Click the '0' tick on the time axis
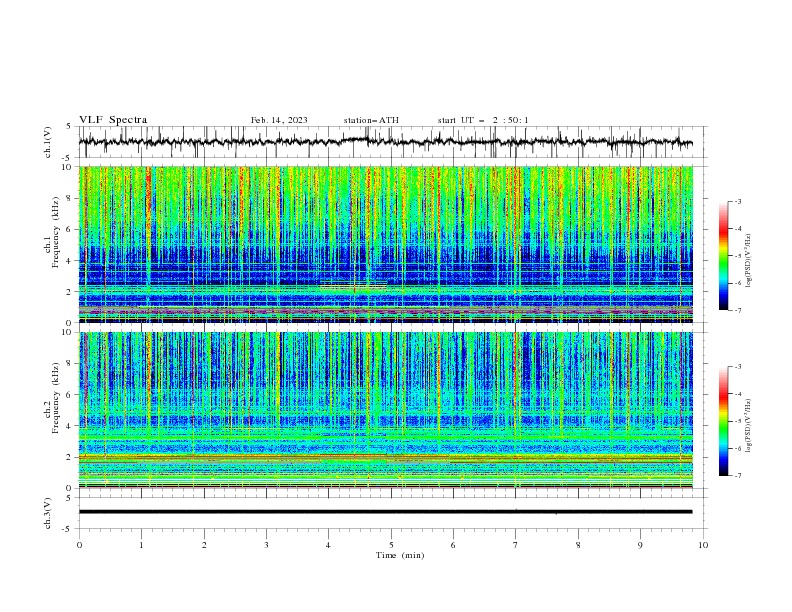 click(x=79, y=545)
